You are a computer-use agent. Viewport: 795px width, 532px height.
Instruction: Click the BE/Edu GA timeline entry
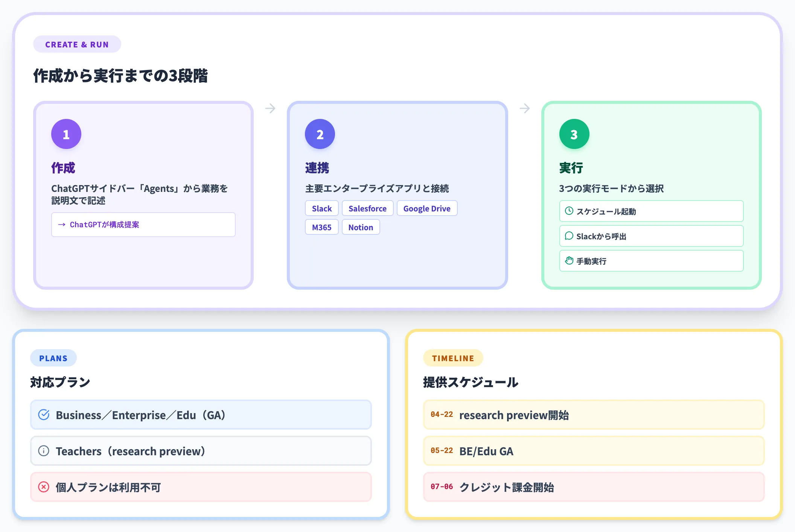coord(594,451)
